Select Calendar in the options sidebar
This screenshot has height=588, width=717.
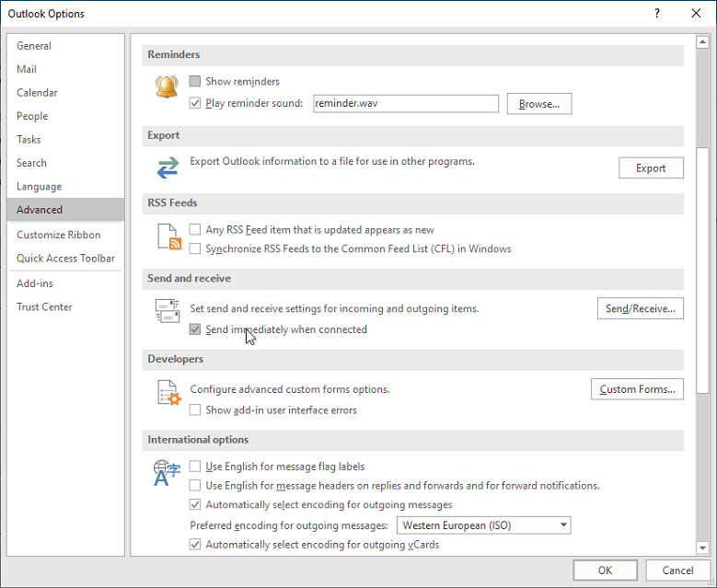pos(65,93)
